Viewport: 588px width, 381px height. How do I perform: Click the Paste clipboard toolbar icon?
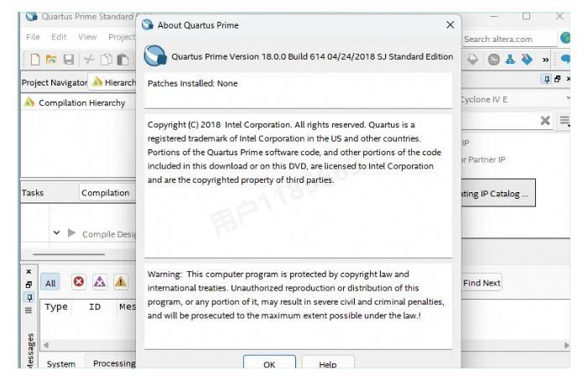pyautogui.click(x=122, y=60)
